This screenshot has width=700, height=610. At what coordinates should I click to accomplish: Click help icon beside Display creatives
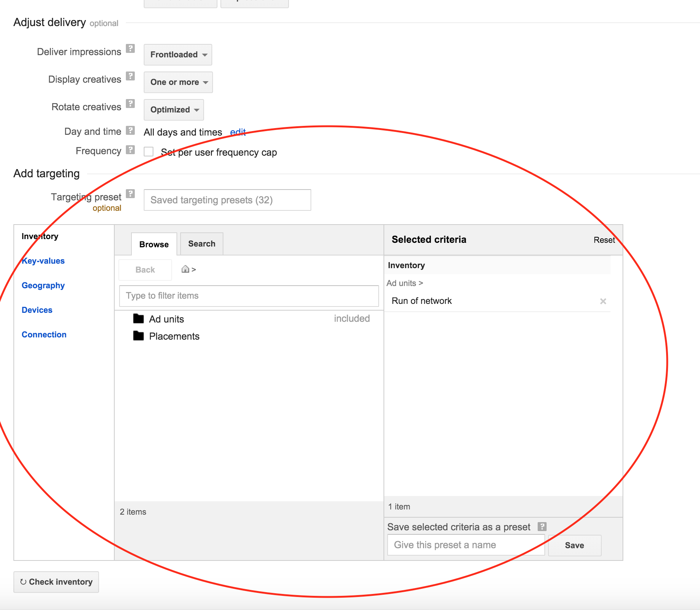[130, 76]
